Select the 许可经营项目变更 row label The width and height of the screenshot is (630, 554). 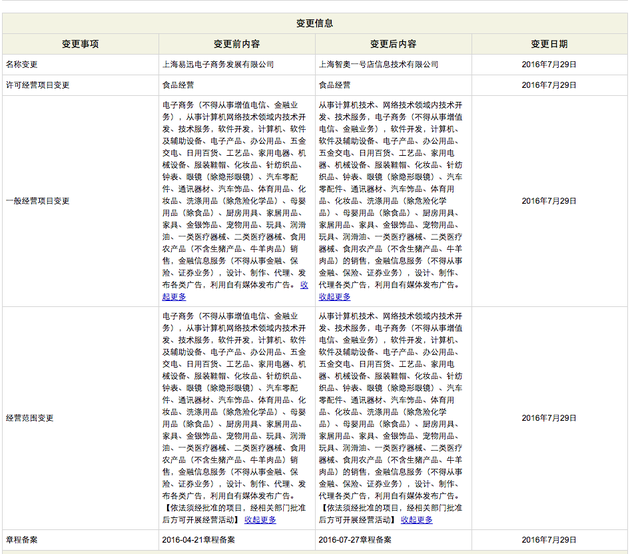[x=38, y=85]
